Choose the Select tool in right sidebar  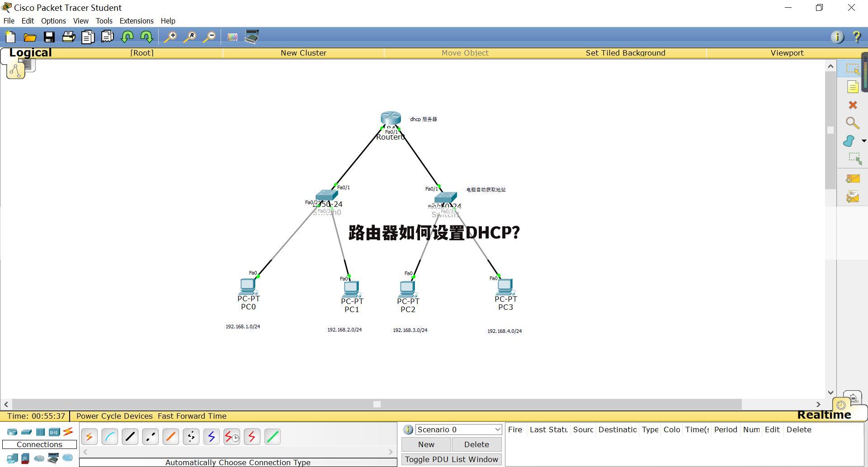point(853,69)
